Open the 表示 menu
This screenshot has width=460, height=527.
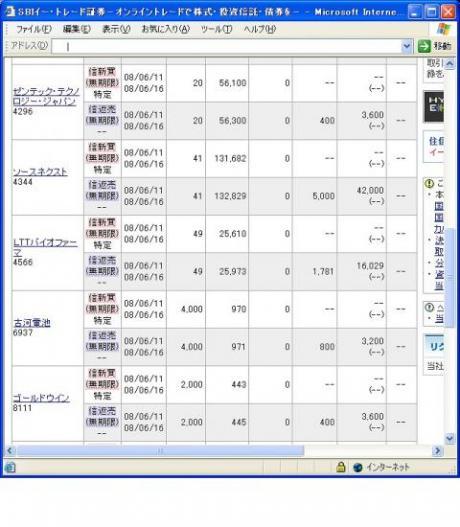(116, 29)
